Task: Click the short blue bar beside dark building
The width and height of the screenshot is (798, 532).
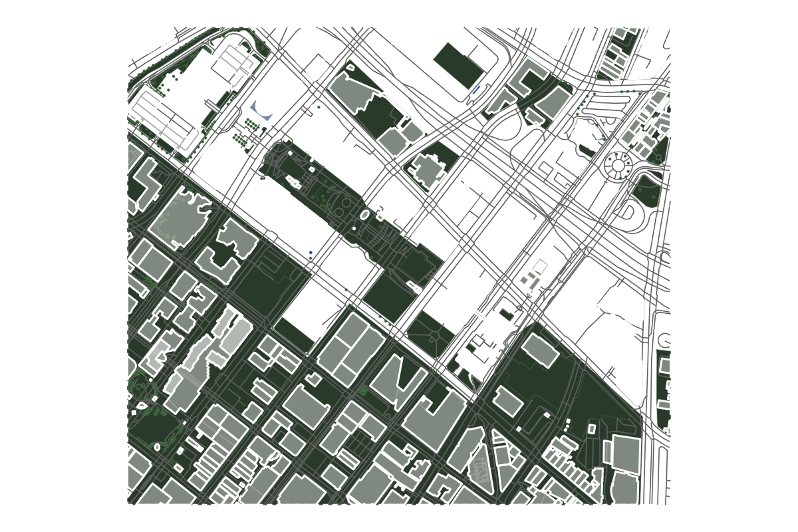Action: (x=475, y=88)
